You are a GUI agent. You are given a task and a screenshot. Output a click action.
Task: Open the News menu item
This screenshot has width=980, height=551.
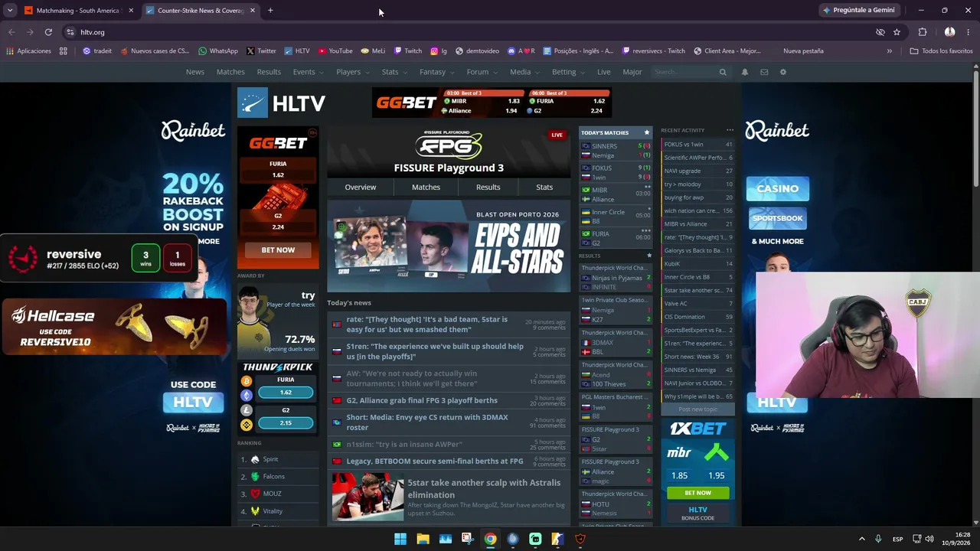tap(195, 72)
